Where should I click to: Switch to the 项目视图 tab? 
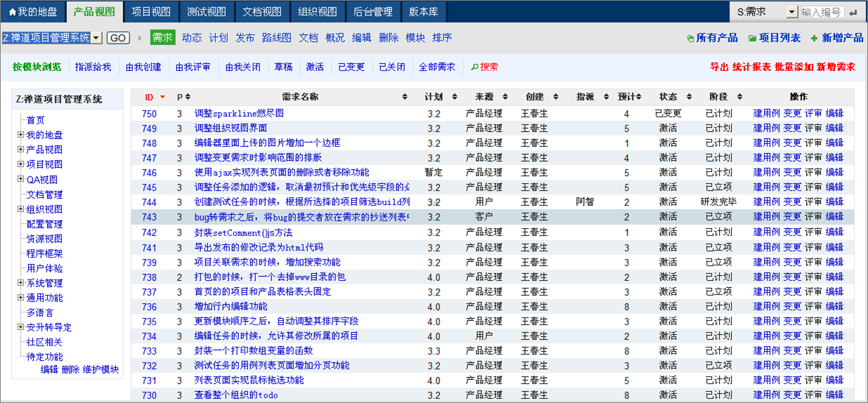click(x=151, y=12)
